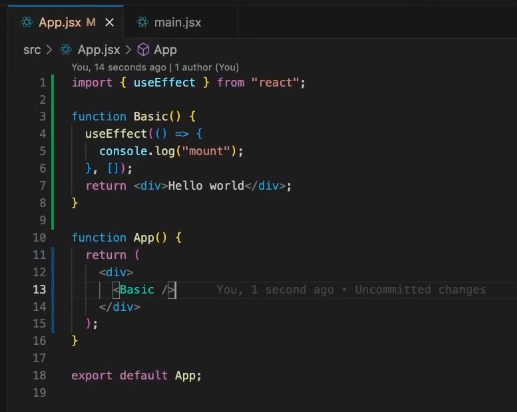Image resolution: width=517 pixels, height=412 pixels.
Task: Place cursor on console.log line
Action: point(171,151)
